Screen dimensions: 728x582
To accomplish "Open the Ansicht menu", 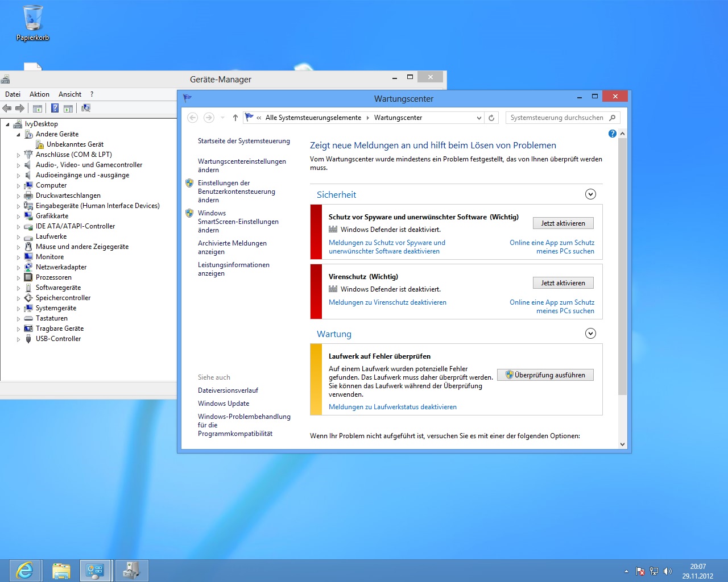I will 70,94.
